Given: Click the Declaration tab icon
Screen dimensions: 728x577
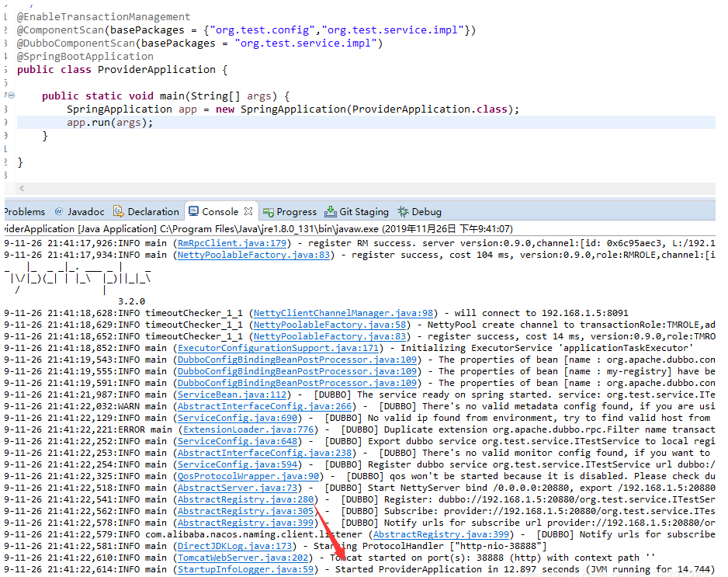Looking at the screenshot, I should (118, 211).
